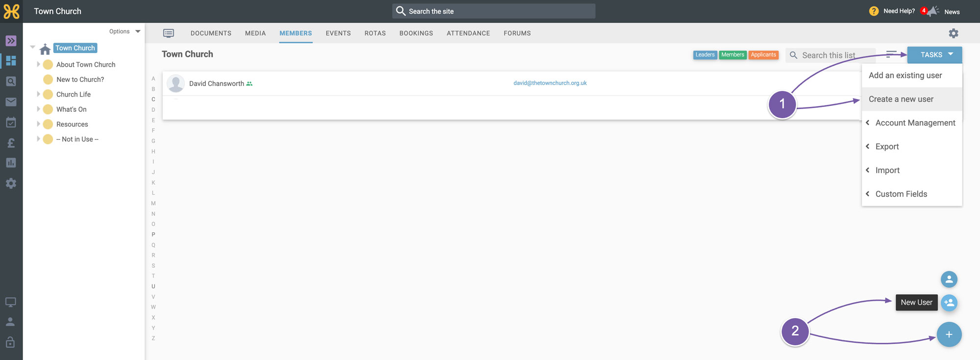
Task: Click the blue person floating button
Action: [949, 280]
